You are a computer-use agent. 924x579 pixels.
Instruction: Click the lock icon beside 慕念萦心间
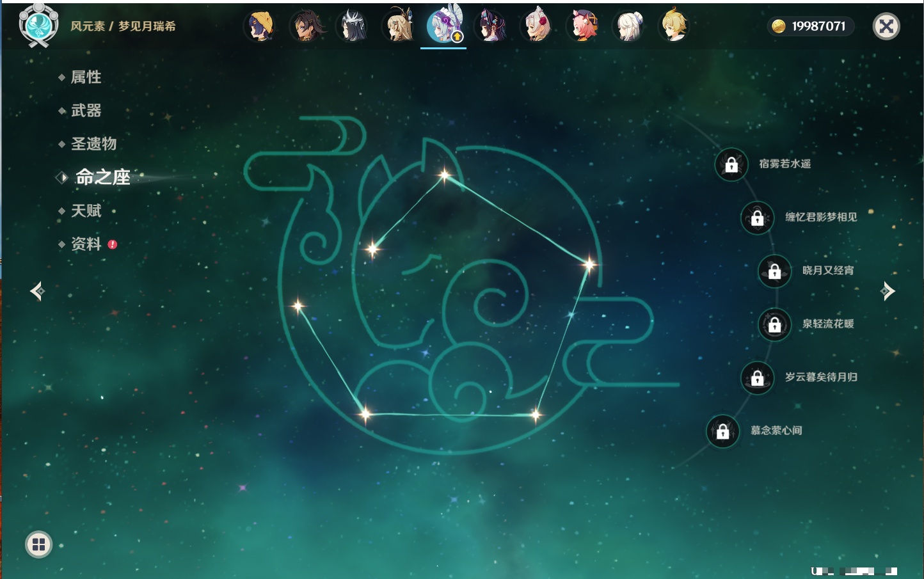click(722, 431)
